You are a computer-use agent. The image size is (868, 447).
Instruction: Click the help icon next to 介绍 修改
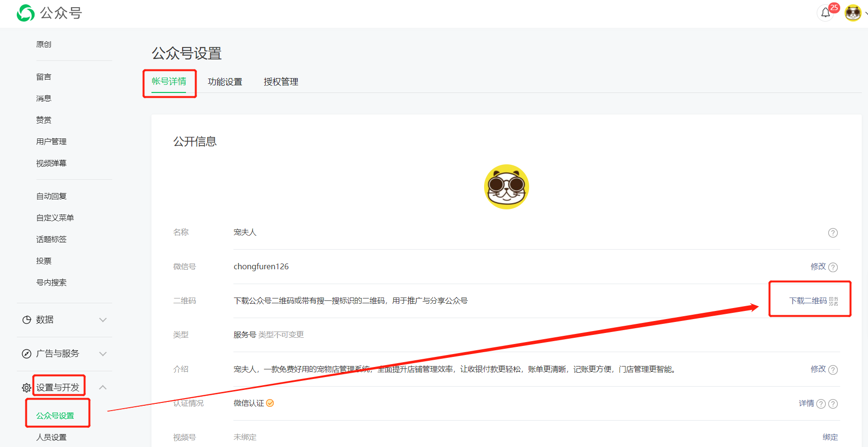pos(833,370)
